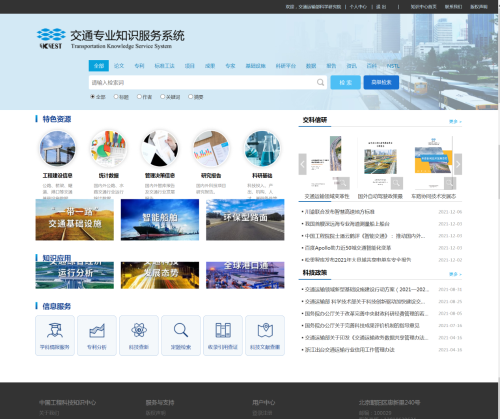Click the KNEST site logo

51,39
